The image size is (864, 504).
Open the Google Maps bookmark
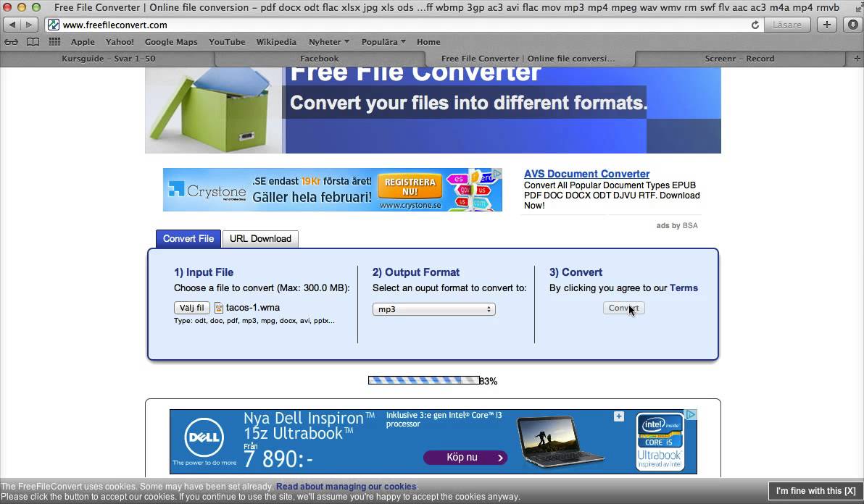pos(171,42)
